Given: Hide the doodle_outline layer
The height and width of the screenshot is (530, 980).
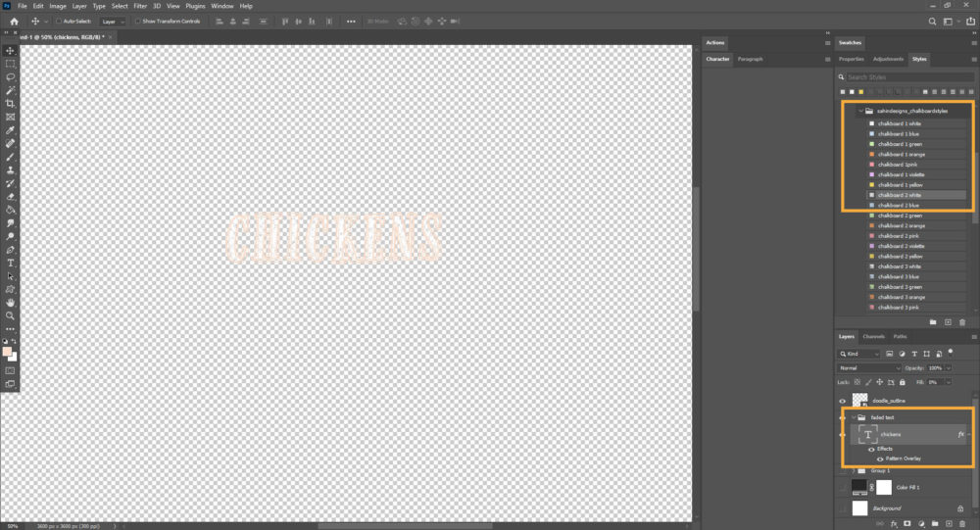Looking at the screenshot, I should [842, 401].
